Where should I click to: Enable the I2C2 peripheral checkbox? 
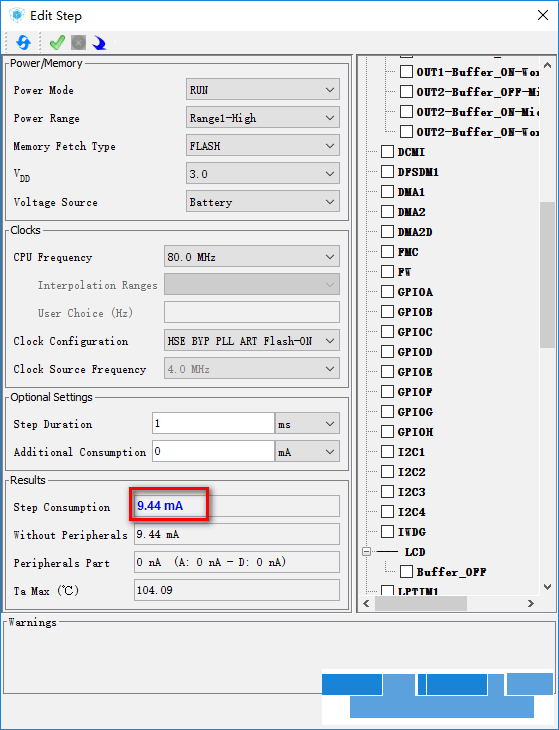click(387, 472)
